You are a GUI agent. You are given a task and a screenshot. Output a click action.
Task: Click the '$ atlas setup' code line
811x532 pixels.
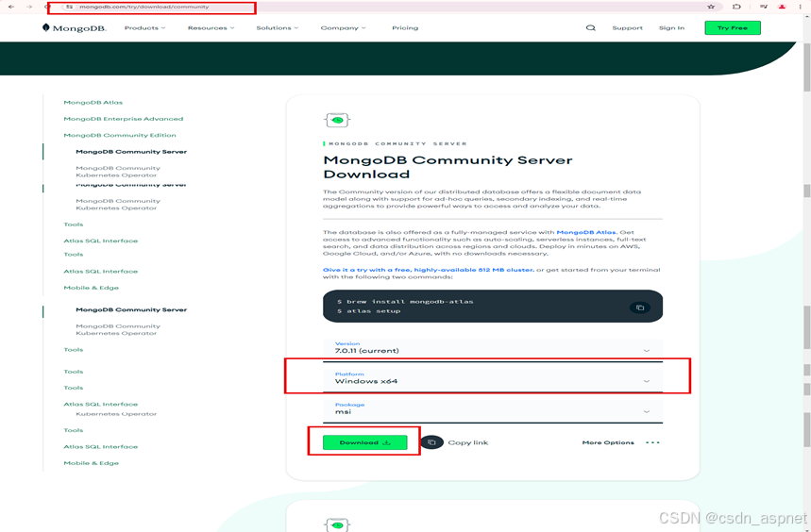tap(369, 311)
